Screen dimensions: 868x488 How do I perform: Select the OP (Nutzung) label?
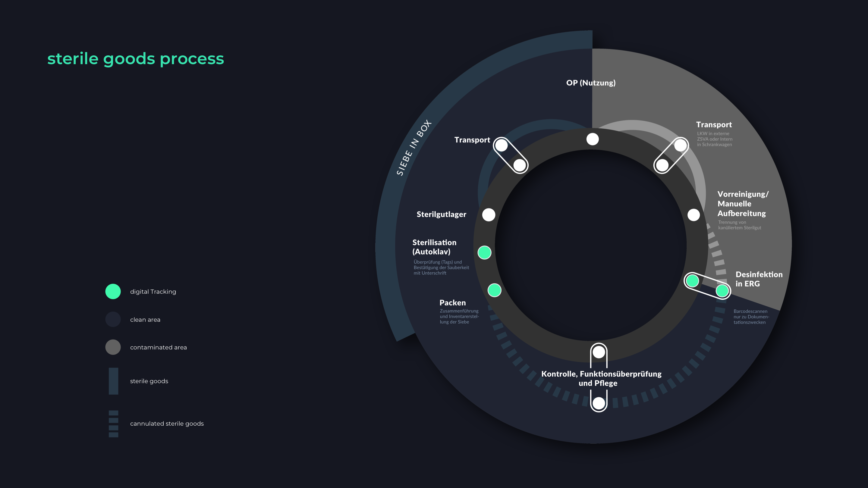[x=591, y=83]
